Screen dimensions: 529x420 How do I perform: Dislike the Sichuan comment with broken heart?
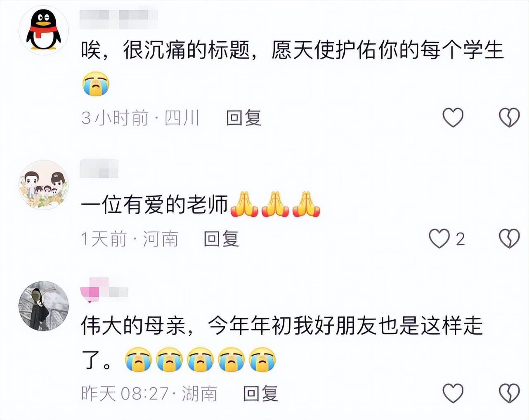509,118
